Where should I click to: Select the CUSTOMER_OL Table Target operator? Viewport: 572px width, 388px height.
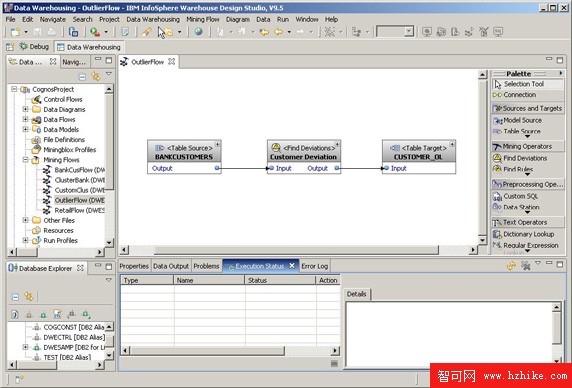418,157
